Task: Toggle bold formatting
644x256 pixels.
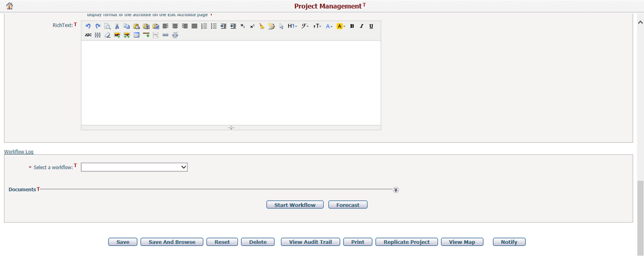Action: point(352,26)
